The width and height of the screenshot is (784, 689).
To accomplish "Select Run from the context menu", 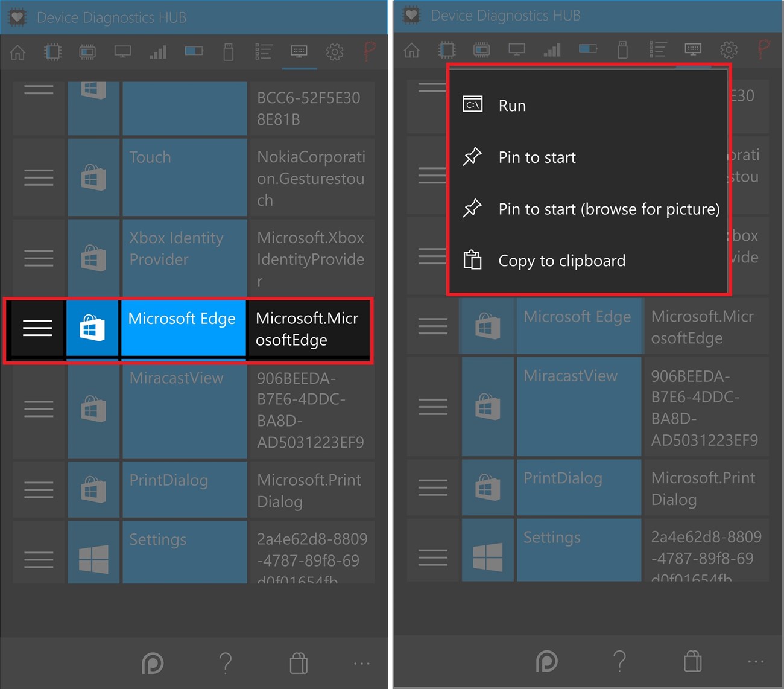I will 512,104.
